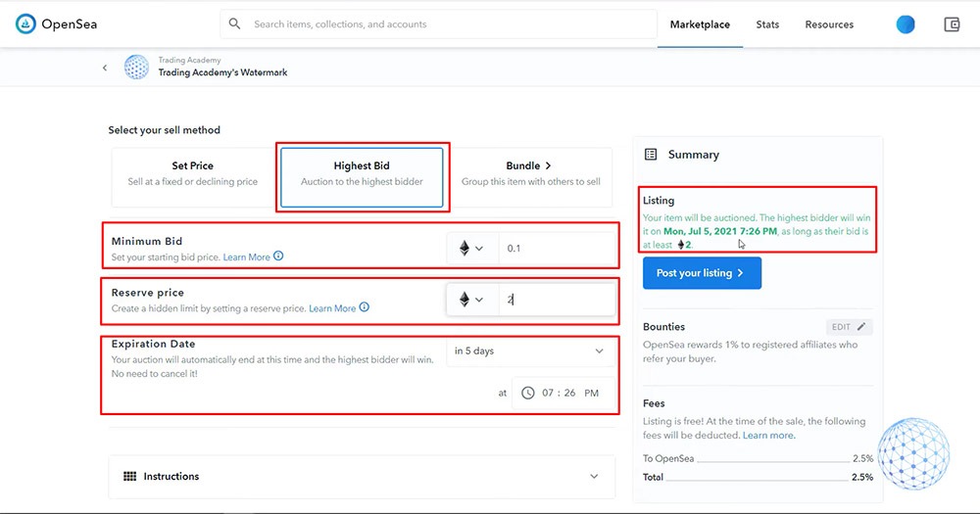Screen dimensions: 980x514
Task: Open the Stats menu
Action: pyautogui.click(x=767, y=24)
